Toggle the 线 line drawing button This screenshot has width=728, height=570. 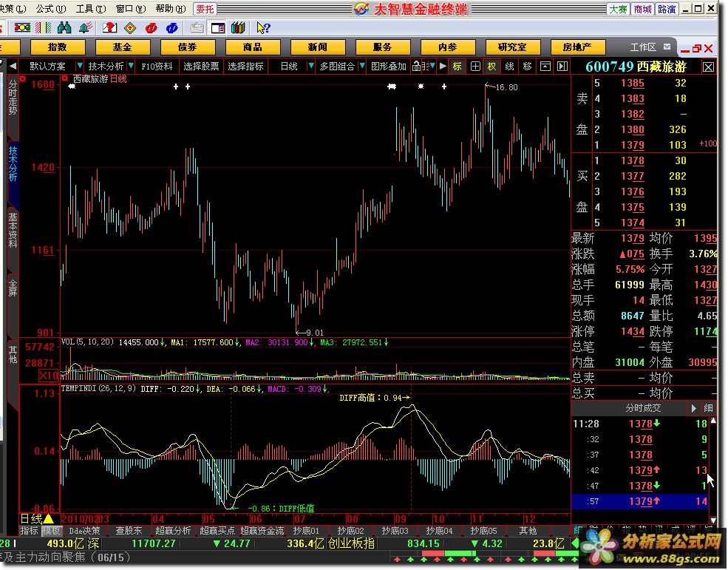(509, 67)
